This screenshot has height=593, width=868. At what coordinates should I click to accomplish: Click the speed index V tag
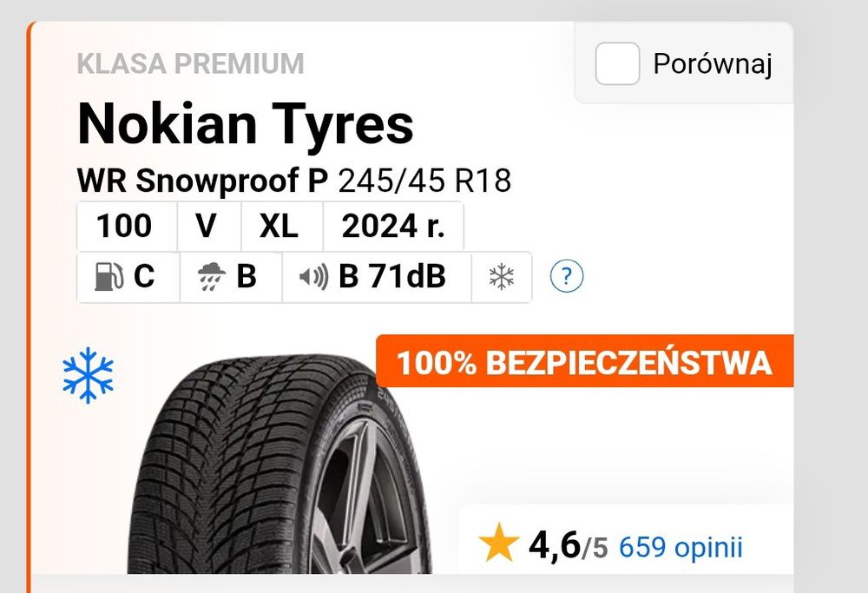[206, 226]
